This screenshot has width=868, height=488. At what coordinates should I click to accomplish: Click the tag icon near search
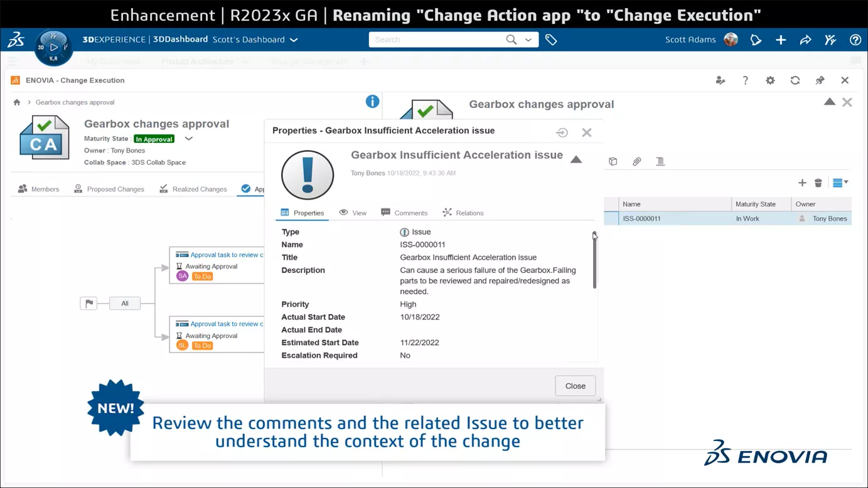point(551,40)
